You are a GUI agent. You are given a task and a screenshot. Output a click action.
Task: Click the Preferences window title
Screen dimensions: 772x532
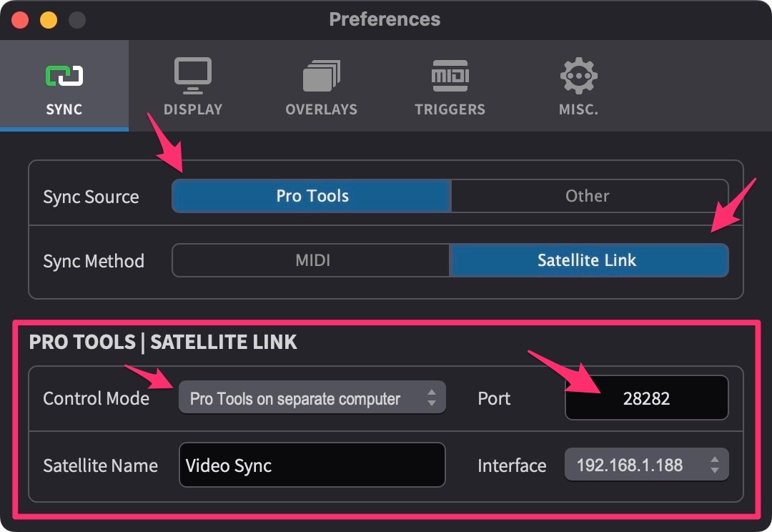(x=385, y=19)
